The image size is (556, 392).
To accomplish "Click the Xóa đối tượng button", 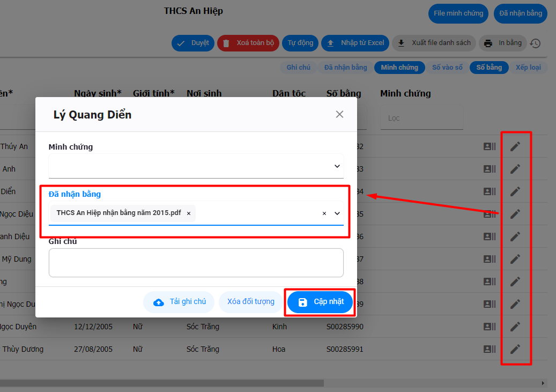I will (250, 302).
